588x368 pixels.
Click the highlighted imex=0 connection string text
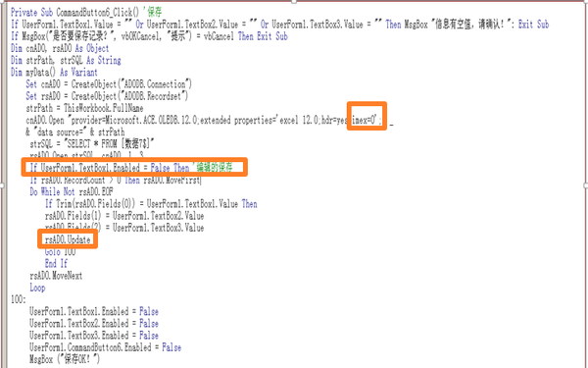click(x=367, y=120)
